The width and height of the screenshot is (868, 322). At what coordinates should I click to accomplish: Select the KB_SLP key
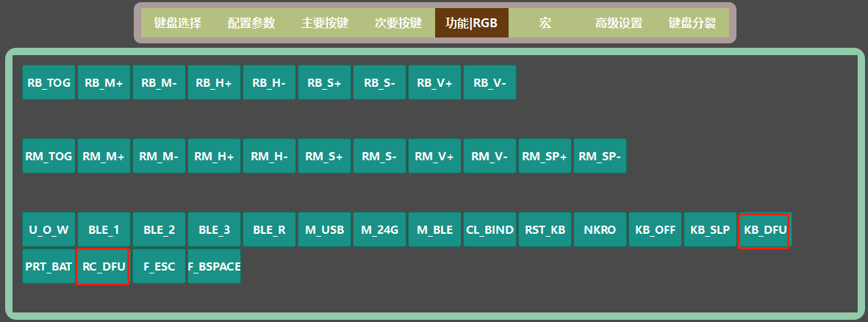click(x=710, y=229)
